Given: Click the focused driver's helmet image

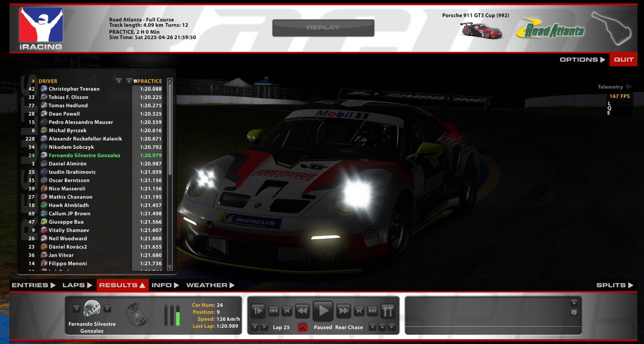Looking at the screenshot, I should [x=92, y=309].
